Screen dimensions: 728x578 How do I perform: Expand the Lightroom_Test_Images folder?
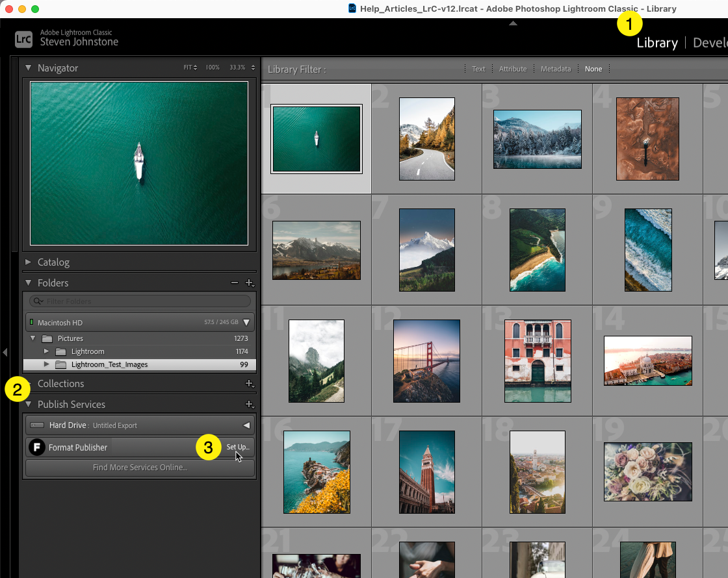46,364
